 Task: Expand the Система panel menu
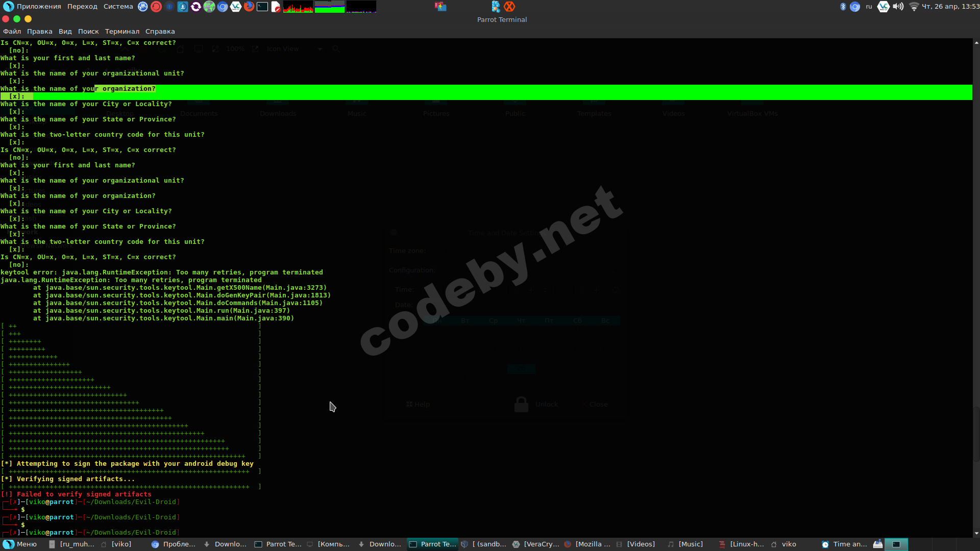click(118, 7)
